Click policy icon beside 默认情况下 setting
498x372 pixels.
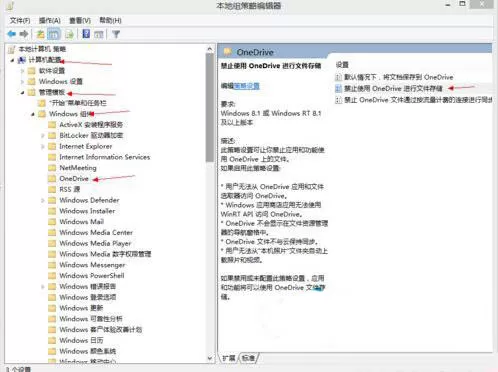[338, 77]
